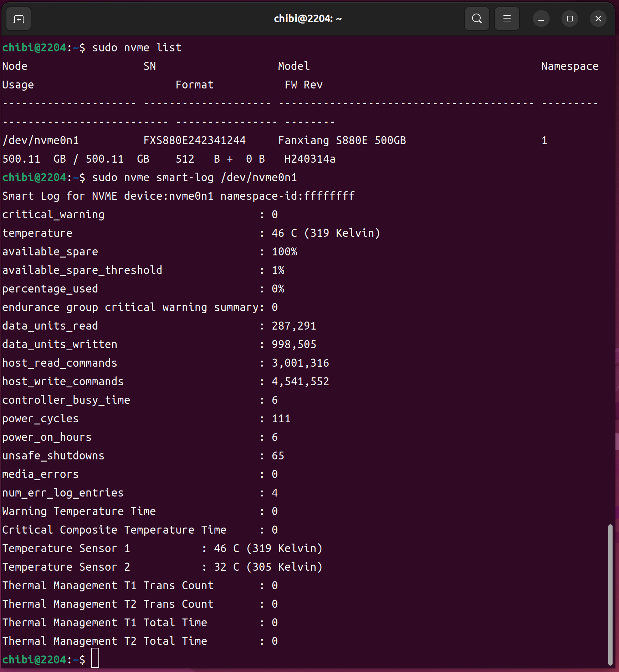
Task: Click the power_cycles value 111
Action: pyautogui.click(x=281, y=419)
